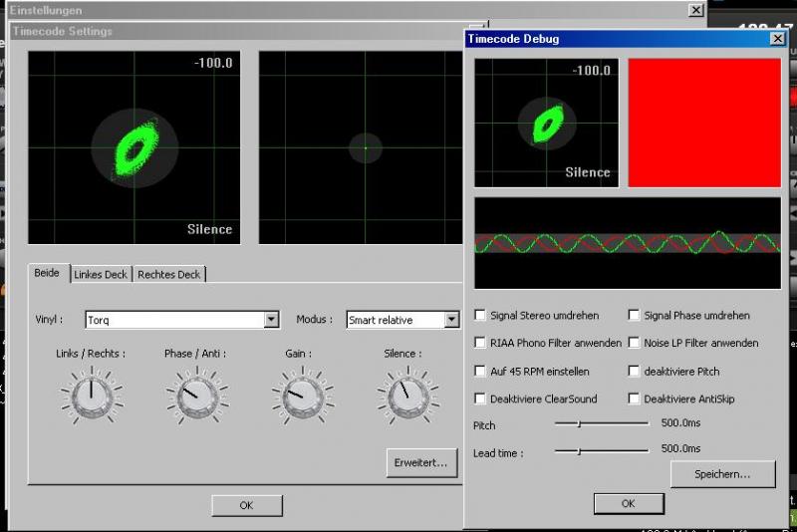Click the red signal quality indicator
797x532 pixels.
[x=704, y=123]
